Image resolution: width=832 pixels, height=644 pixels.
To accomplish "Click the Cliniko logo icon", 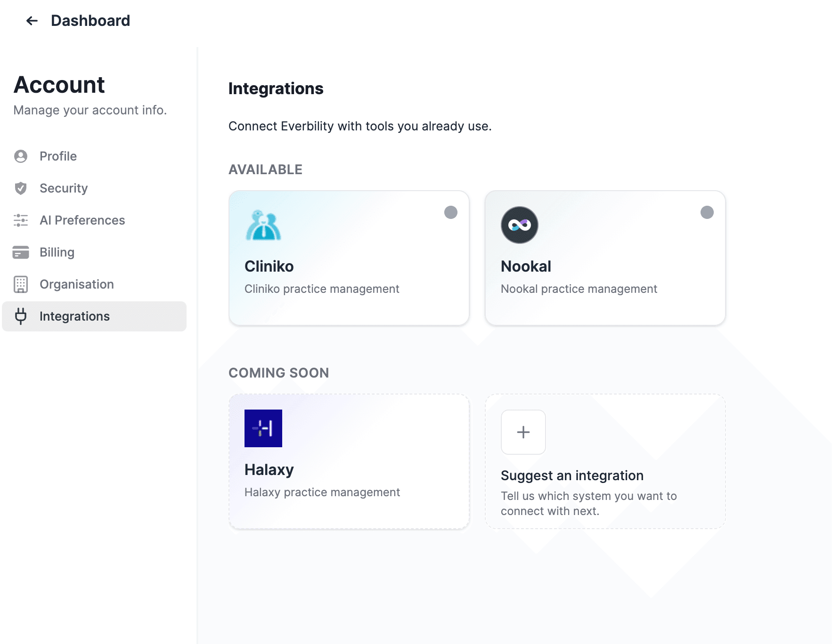I will [x=263, y=225].
